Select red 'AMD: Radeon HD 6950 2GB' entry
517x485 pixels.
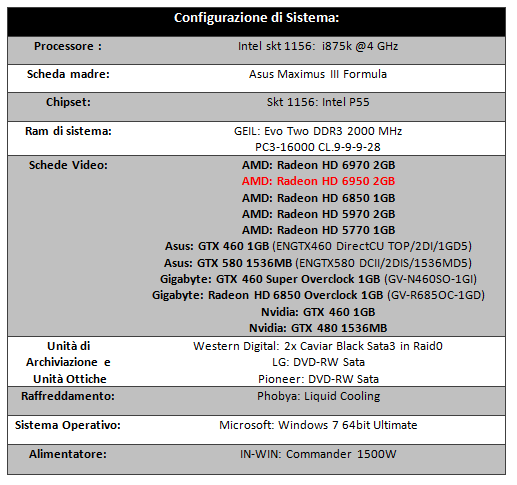click(318, 181)
